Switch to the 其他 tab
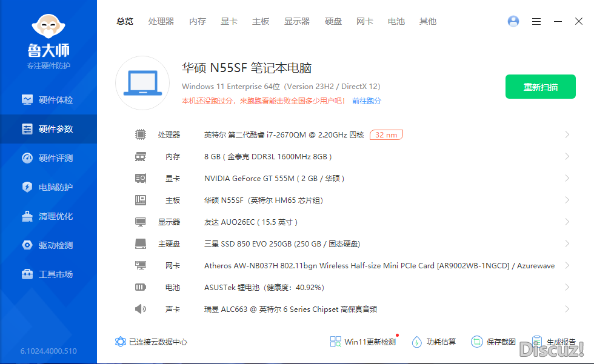 (428, 22)
